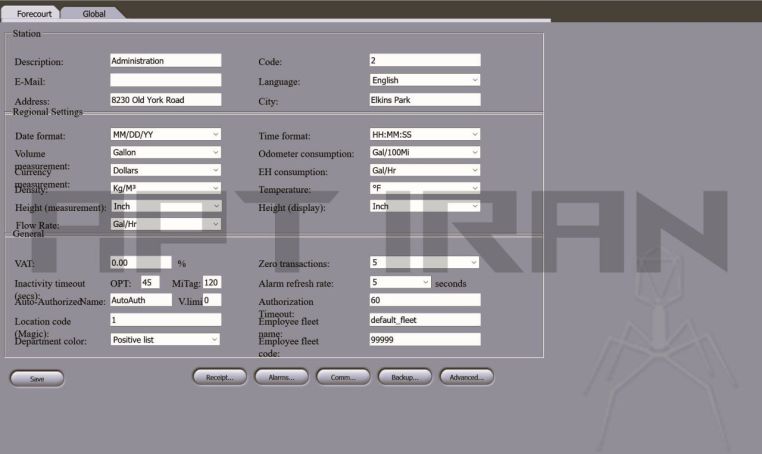Expand the Temperature unit dropdown
This screenshot has width=762, height=454.
pyautogui.click(x=425, y=188)
